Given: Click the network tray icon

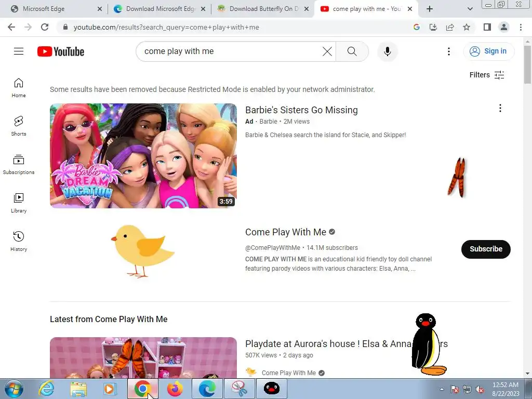Looking at the screenshot, I should coord(467,389).
